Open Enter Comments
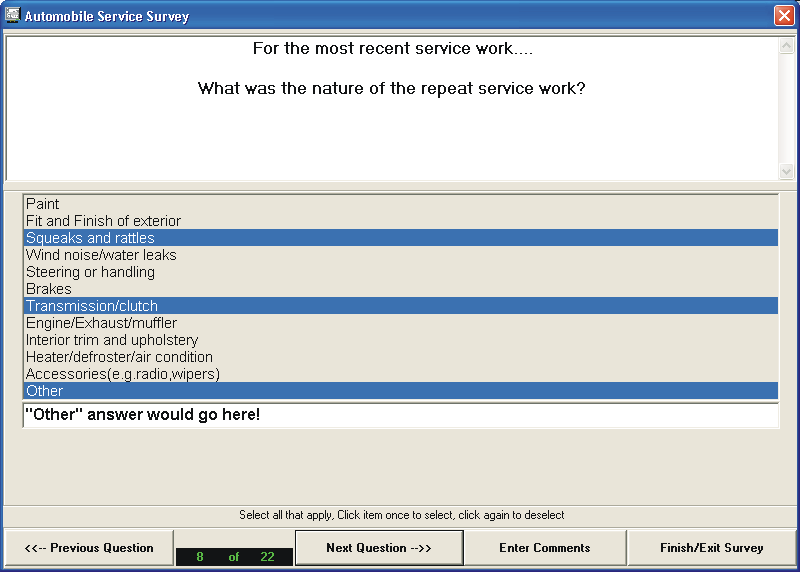Viewport: 800px width, 572px height. pyautogui.click(x=545, y=548)
